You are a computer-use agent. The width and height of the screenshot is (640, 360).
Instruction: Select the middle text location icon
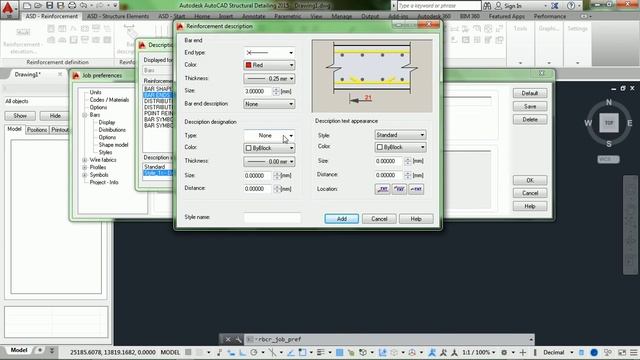point(399,189)
